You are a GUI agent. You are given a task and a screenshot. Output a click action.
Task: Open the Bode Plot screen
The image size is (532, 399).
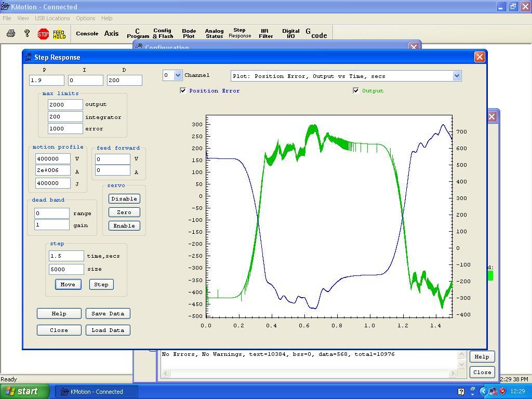coord(189,34)
